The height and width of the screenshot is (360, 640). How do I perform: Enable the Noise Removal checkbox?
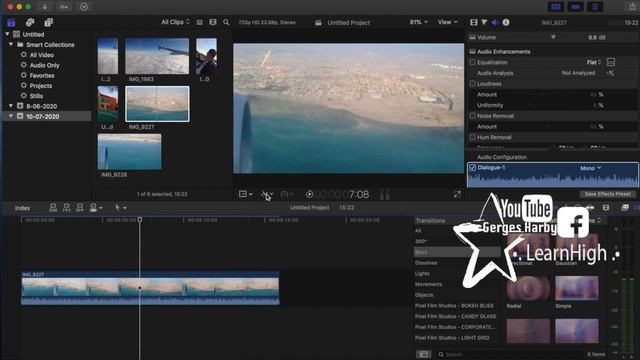click(x=473, y=116)
